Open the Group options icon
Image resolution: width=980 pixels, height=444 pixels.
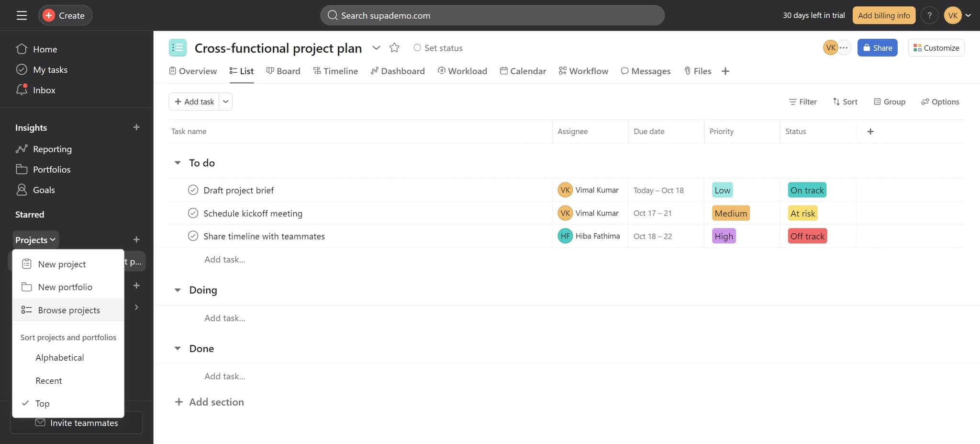pyautogui.click(x=878, y=102)
